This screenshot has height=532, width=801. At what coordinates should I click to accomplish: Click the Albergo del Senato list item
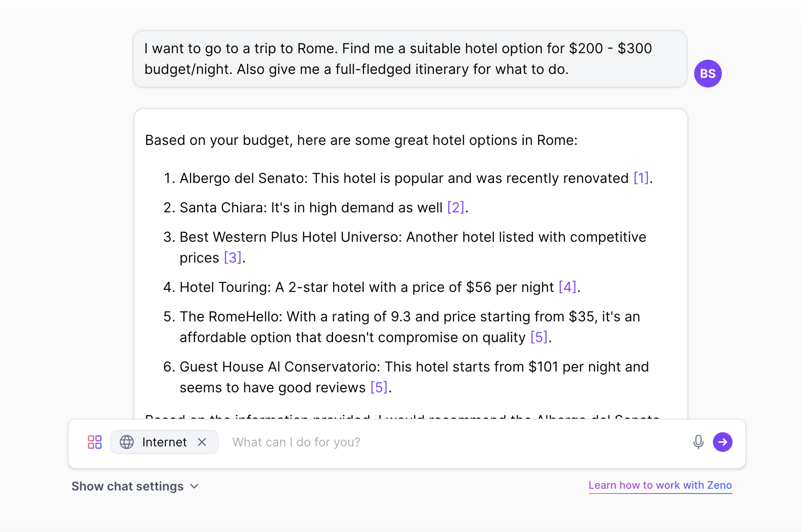[408, 178]
